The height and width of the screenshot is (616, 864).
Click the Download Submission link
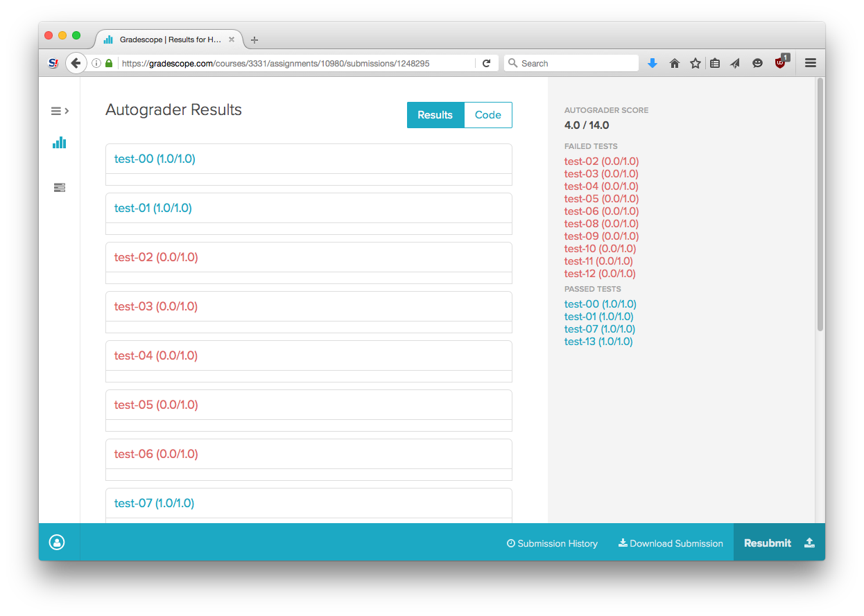click(x=671, y=543)
